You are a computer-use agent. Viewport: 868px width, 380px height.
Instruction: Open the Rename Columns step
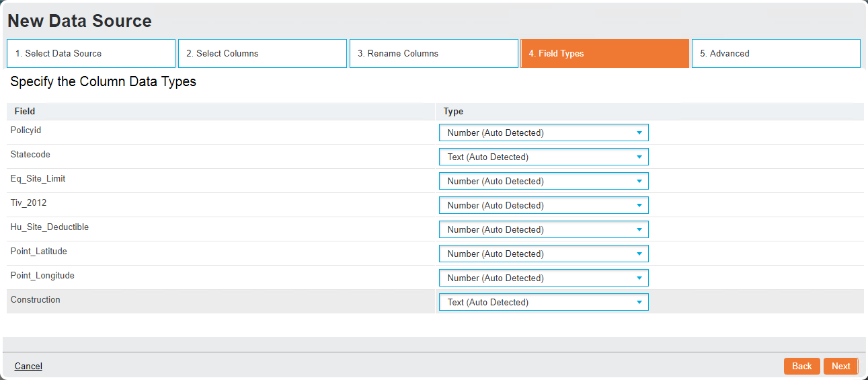[434, 53]
